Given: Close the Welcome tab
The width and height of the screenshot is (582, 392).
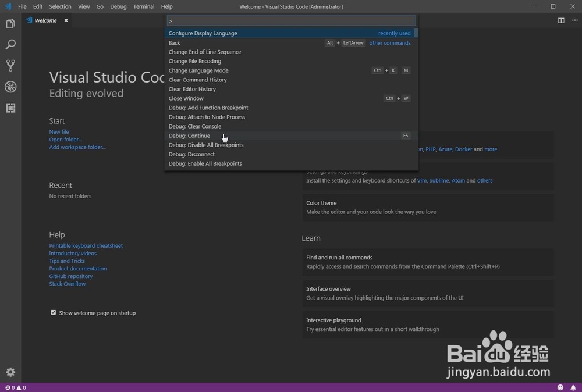Looking at the screenshot, I should [66, 20].
